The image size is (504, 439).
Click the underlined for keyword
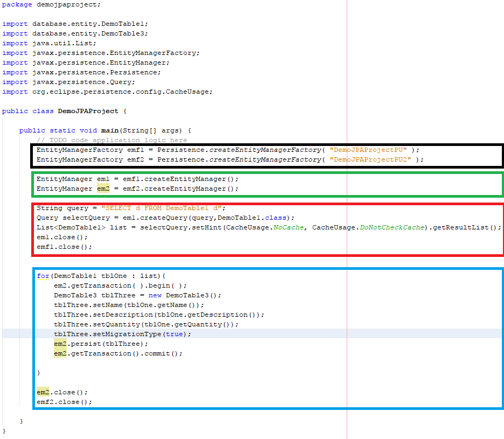coord(42,275)
